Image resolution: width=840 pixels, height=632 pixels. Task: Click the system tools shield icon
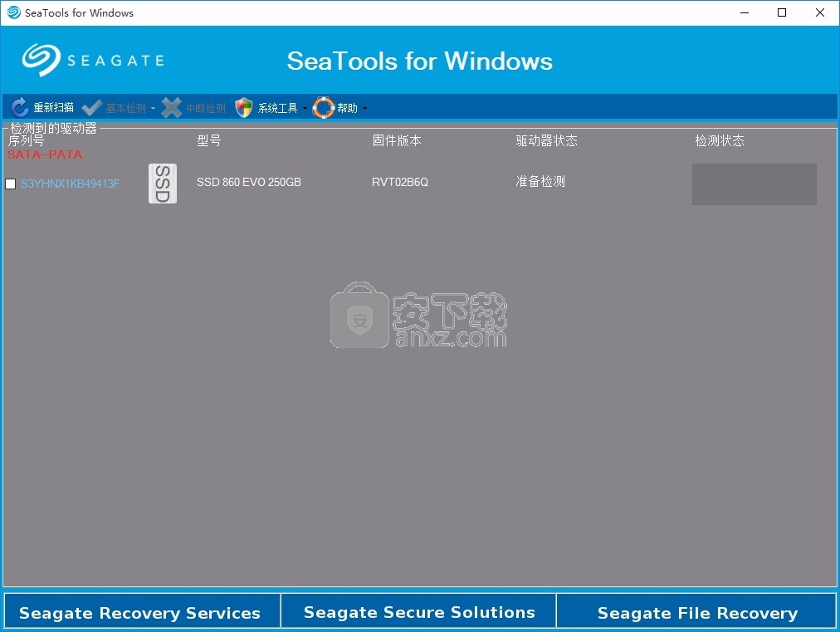click(x=244, y=108)
